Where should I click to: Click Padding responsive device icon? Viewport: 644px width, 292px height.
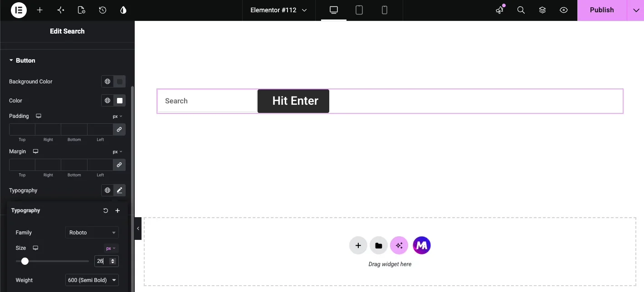(39, 116)
